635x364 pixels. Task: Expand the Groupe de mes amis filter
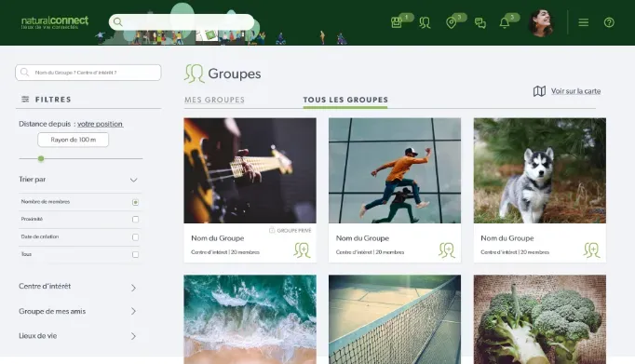click(134, 311)
